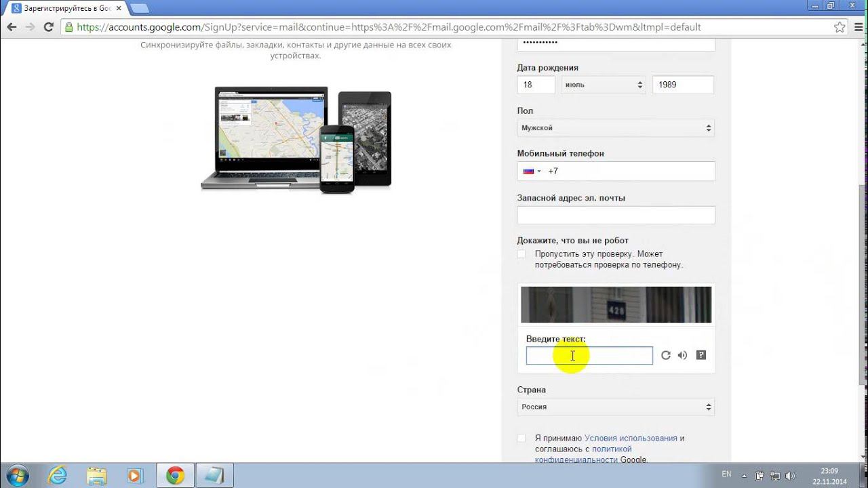Click the network tray icon
The image size is (868, 488).
pyautogui.click(x=774, y=476)
